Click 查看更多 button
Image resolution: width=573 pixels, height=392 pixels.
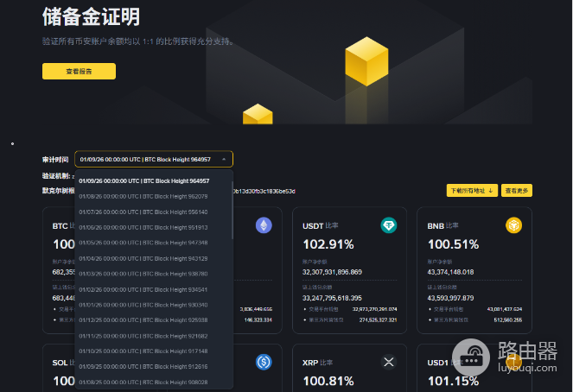click(516, 191)
